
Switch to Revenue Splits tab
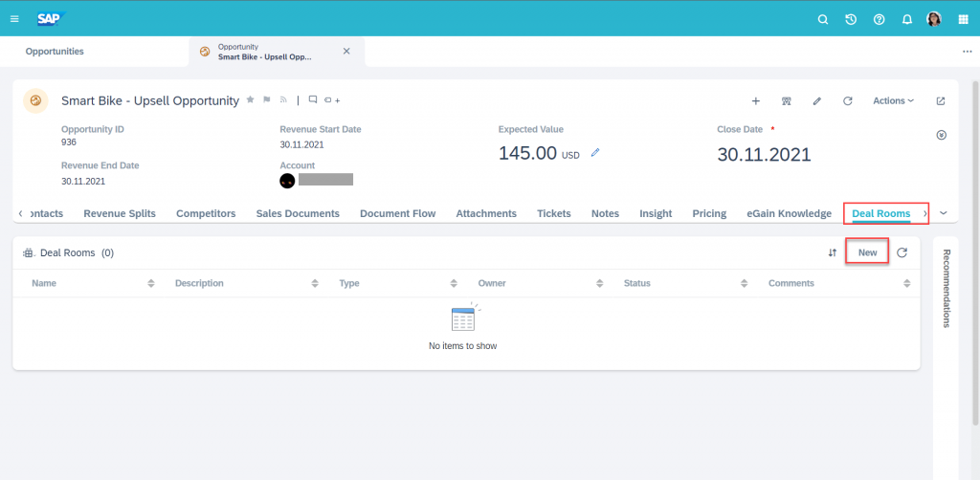tap(120, 213)
